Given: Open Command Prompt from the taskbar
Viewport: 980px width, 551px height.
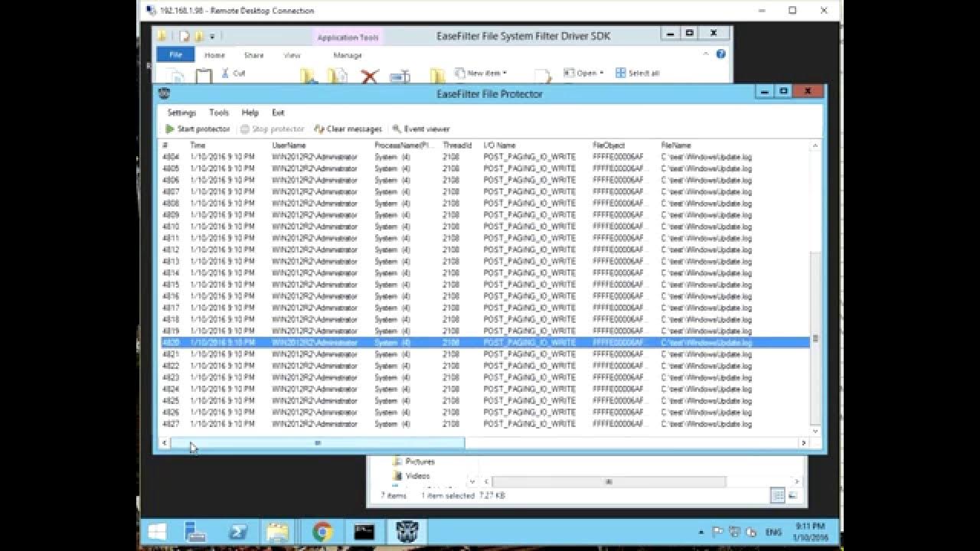Looking at the screenshot, I should coord(364,531).
